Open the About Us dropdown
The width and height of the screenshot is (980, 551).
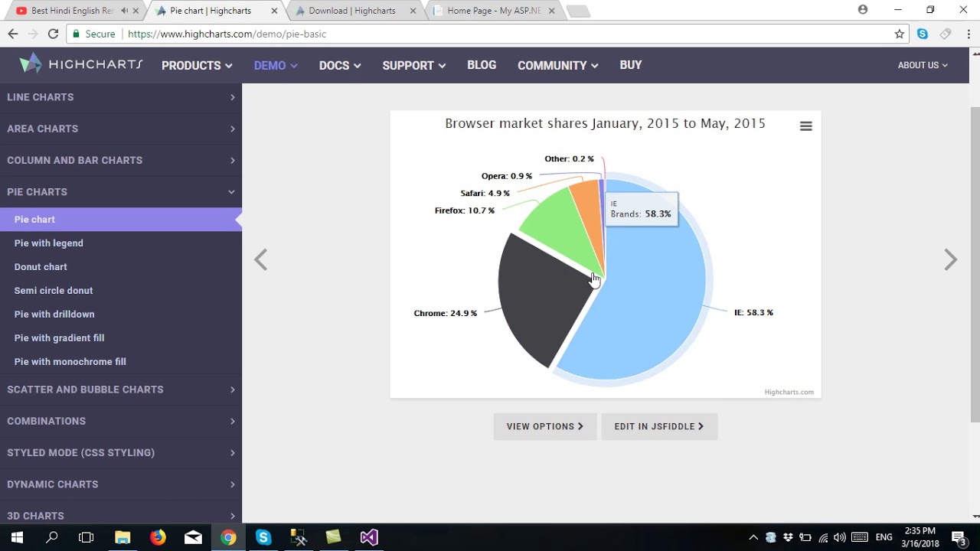(923, 65)
